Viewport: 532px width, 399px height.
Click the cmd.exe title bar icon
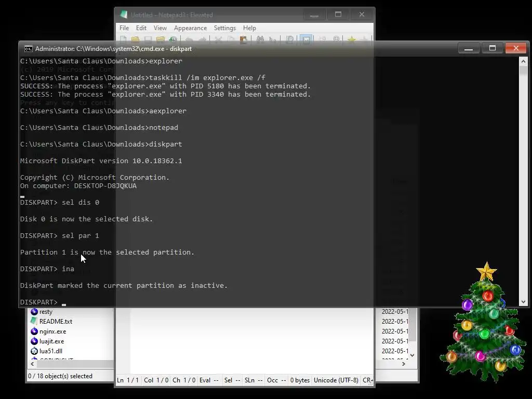pyautogui.click(x=29, y=49)
